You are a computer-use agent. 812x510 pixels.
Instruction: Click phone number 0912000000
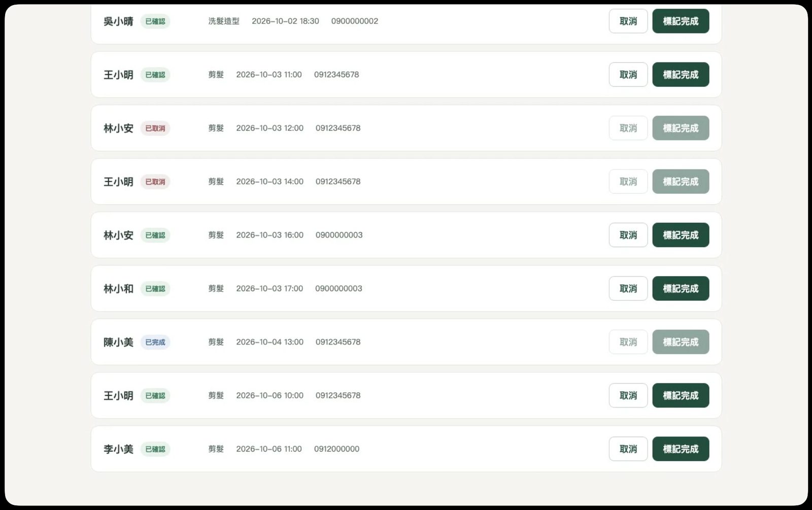point(336,449)
